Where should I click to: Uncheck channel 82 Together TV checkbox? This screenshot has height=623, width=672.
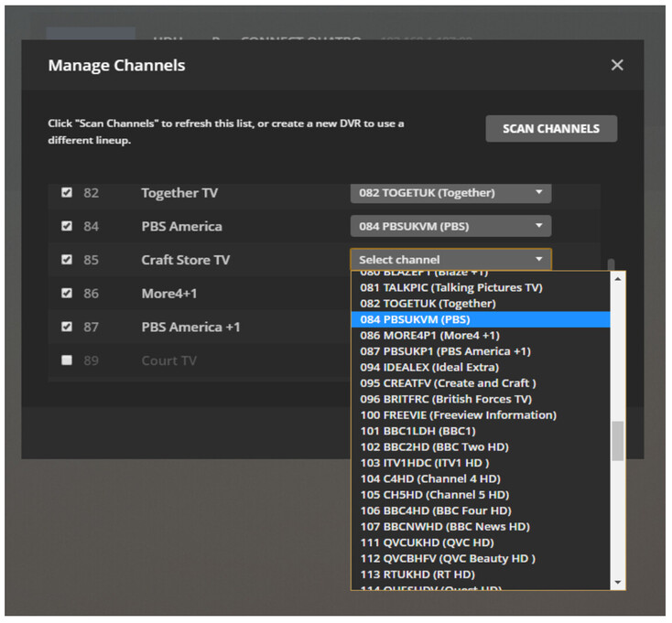click(x=67, y=192)
